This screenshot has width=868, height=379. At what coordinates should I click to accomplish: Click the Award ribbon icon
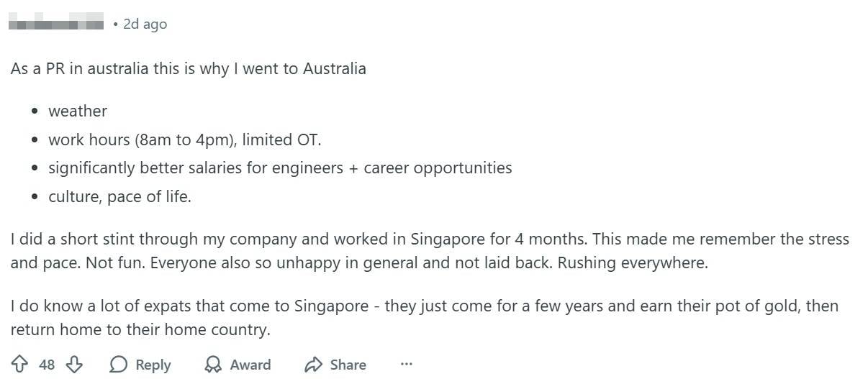point(213,365)
